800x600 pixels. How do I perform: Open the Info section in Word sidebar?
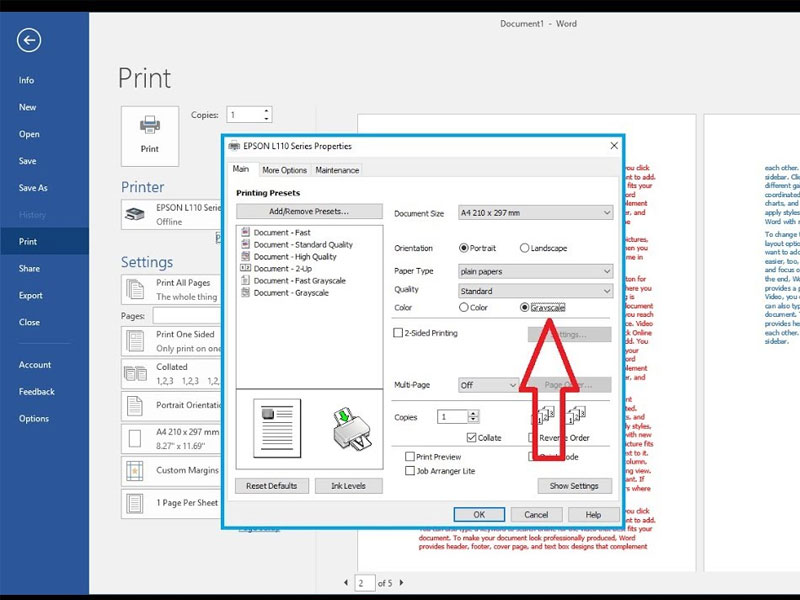[27, 80]
